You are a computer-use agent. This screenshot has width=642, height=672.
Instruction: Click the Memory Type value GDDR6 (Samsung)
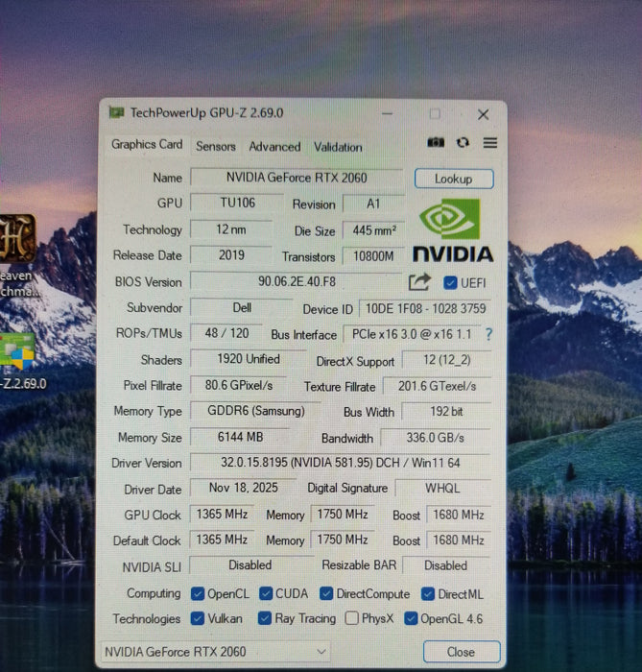point(255,411)
